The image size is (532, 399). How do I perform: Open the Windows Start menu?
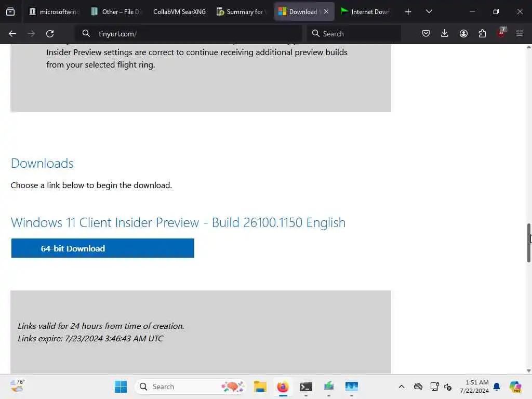click(121, 387)
